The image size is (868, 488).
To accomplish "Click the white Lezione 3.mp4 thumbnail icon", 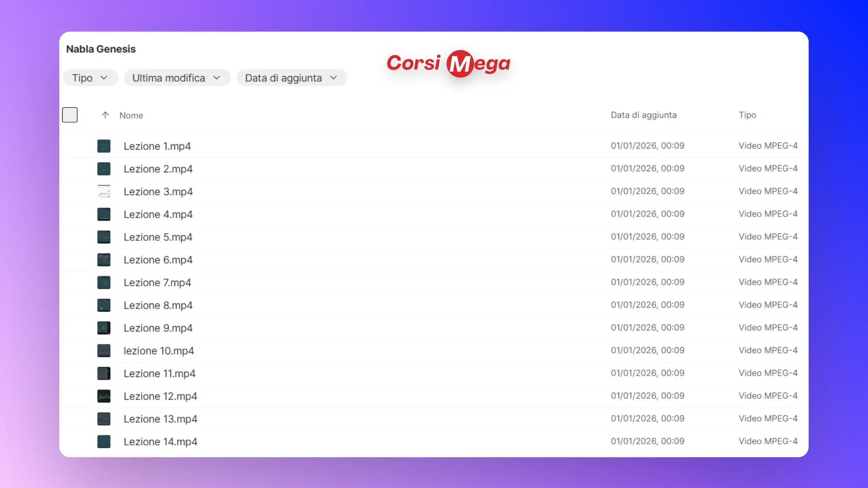I will click(x=104, y=192).
